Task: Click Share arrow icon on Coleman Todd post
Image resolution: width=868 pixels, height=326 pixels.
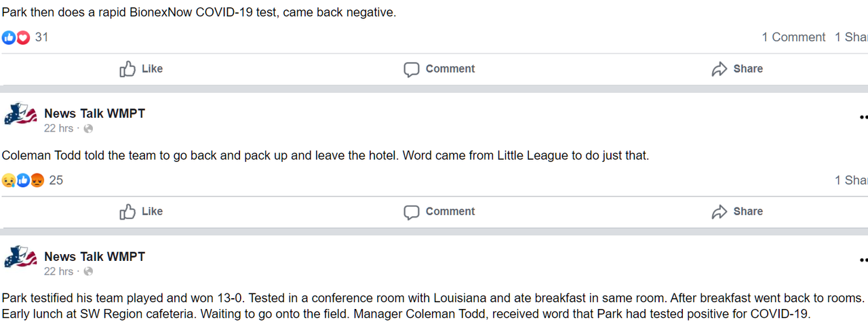Action: [719, 212]
